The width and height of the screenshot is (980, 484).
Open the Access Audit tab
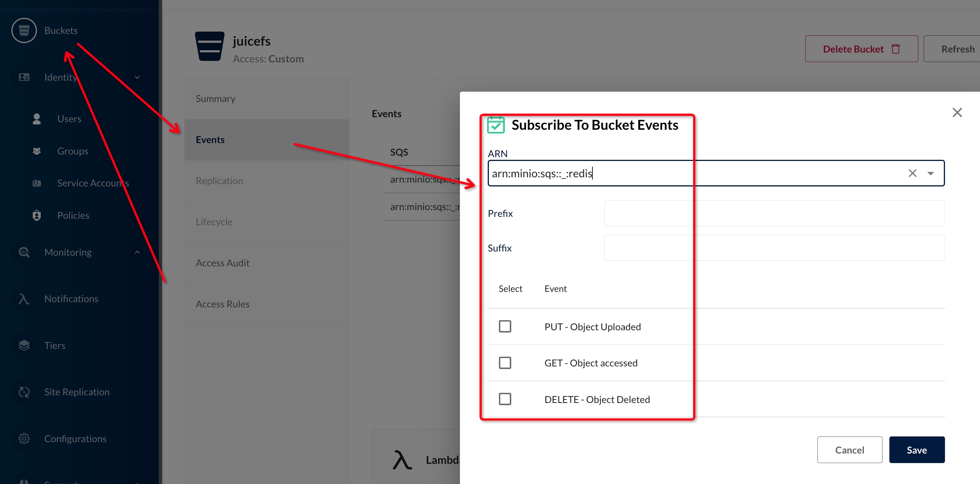222,263
